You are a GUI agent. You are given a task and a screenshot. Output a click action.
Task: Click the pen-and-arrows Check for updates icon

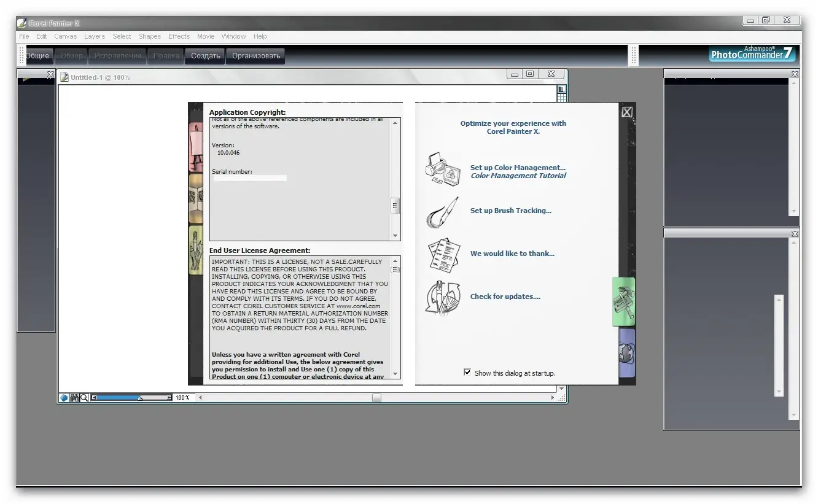(x=443, y=297)
